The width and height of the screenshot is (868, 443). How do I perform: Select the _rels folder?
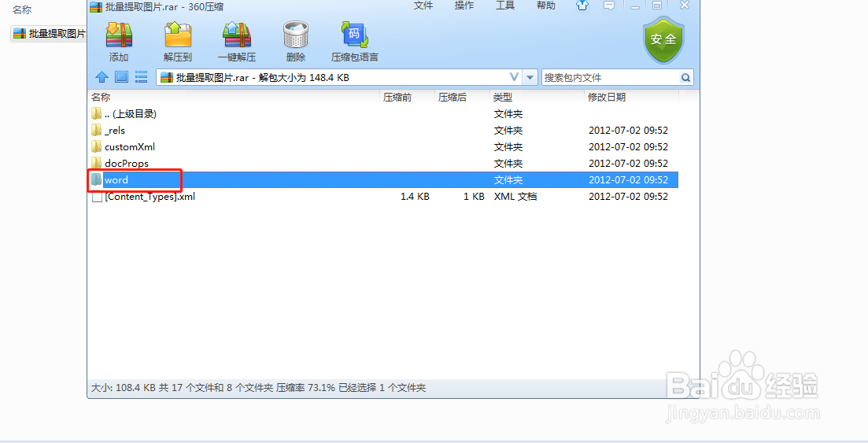(x=383, y=131)
